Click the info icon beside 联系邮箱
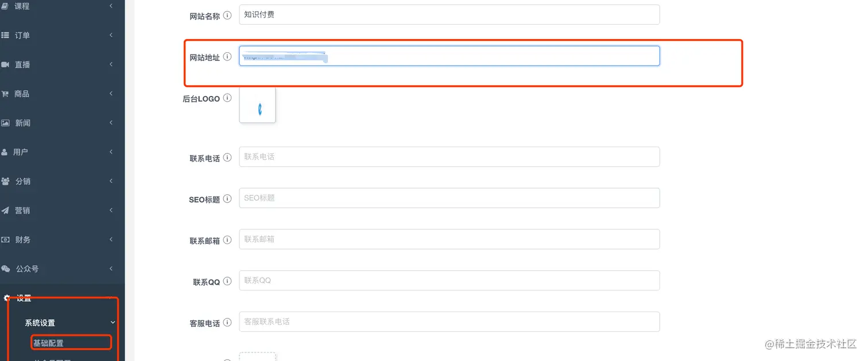 (x=227, y=240)
